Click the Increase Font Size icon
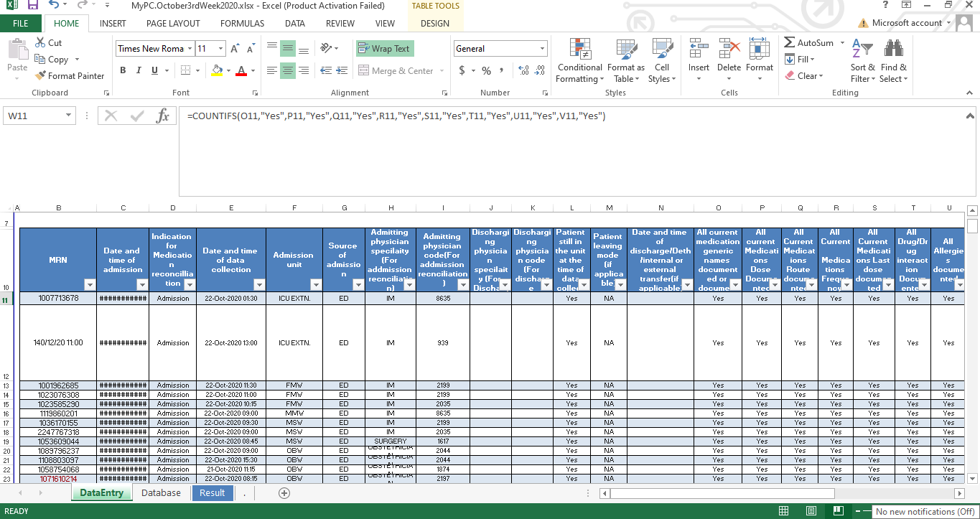This screenshot has width=980, height=519. pyautogui.click(x=236, y=49)
